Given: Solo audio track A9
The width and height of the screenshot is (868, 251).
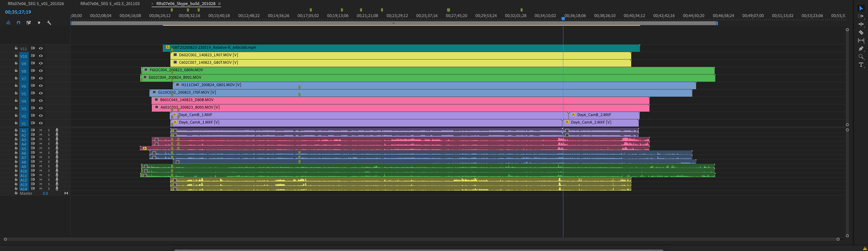Looking at the screenshot, I should tap(49, 166).
